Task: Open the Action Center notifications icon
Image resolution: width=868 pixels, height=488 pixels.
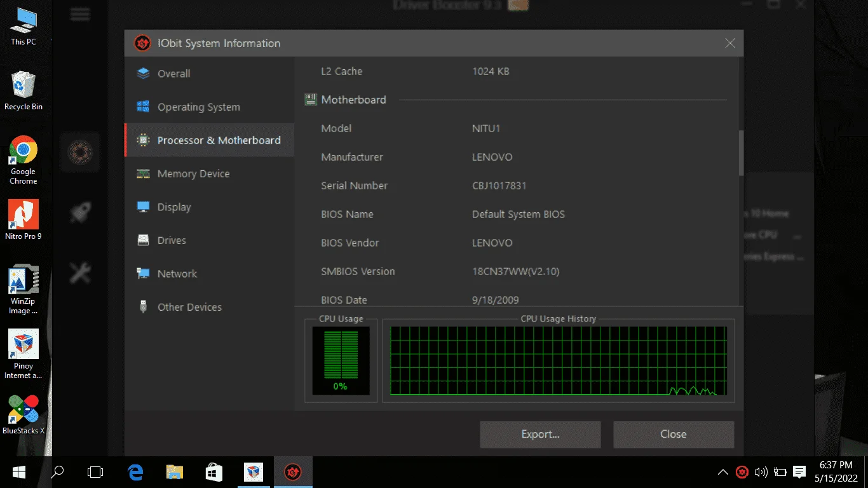Action: (798, 472)
